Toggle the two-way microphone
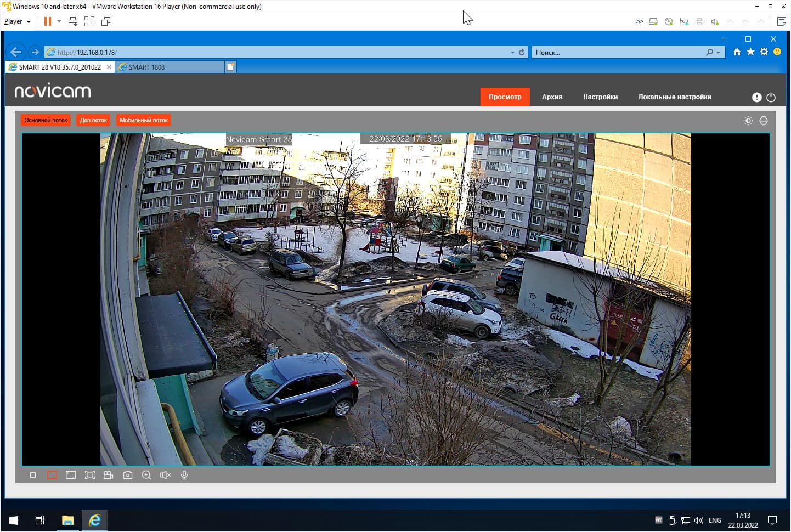Image resolution: width=791 pixels, height=532 pixels. [x=184, y=475]
